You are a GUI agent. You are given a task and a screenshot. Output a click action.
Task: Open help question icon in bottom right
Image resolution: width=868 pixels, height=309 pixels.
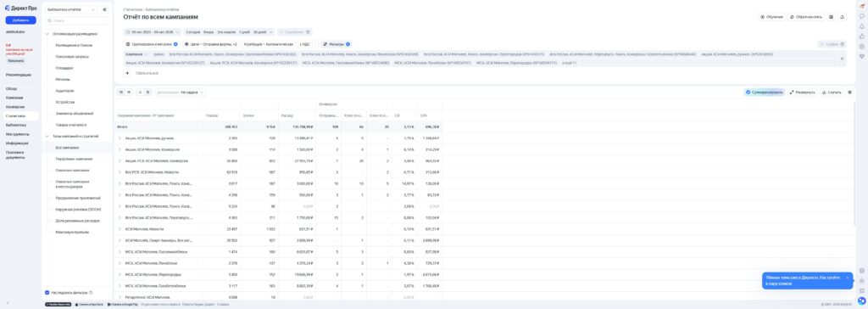pyautogui.click(x=862, y=271)
